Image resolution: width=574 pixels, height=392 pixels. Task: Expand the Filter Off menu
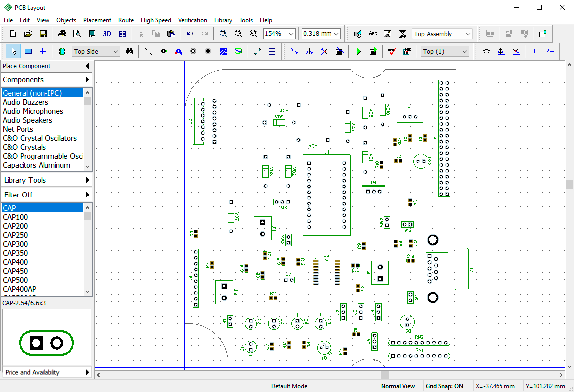pos(46,195)
